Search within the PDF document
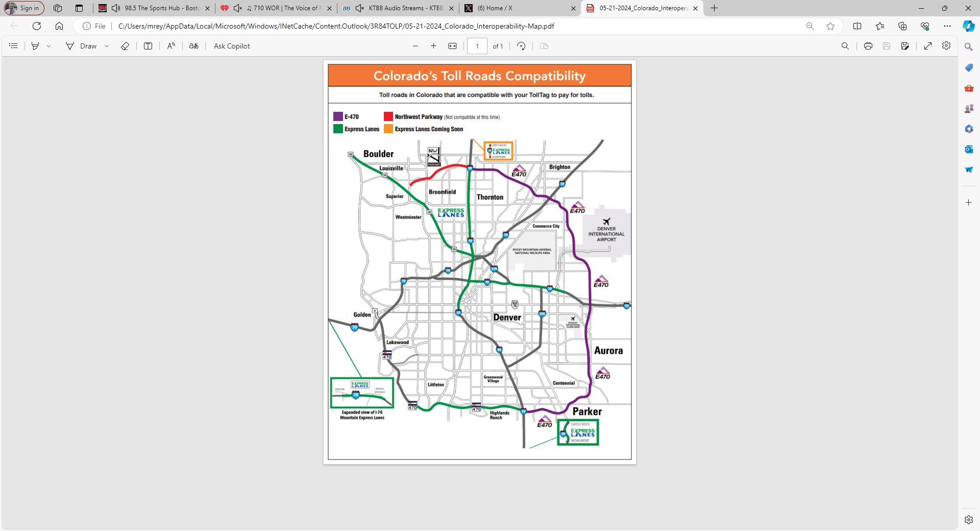Viewport: 980px width, 531px height. [x=845, y=46]
